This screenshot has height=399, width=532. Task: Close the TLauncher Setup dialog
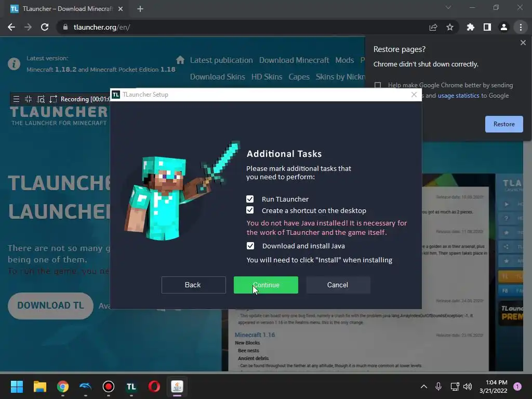414,95
